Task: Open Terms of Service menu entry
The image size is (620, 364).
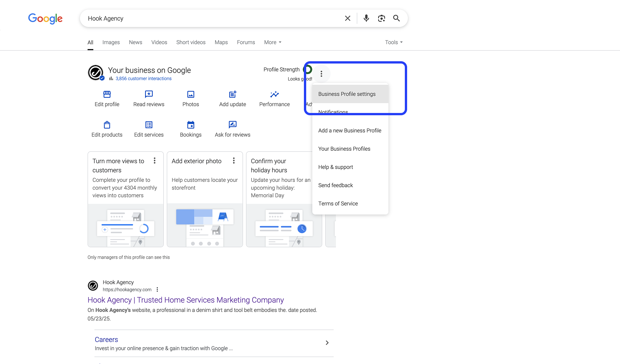Action: click(350, 203)
